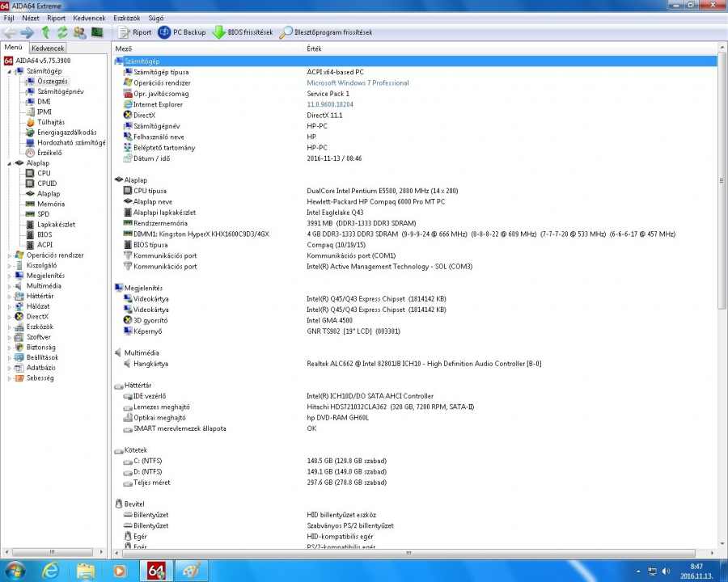Open the Kedvencek menu
The image size is (728, 582).
click(x=89, y=18)
